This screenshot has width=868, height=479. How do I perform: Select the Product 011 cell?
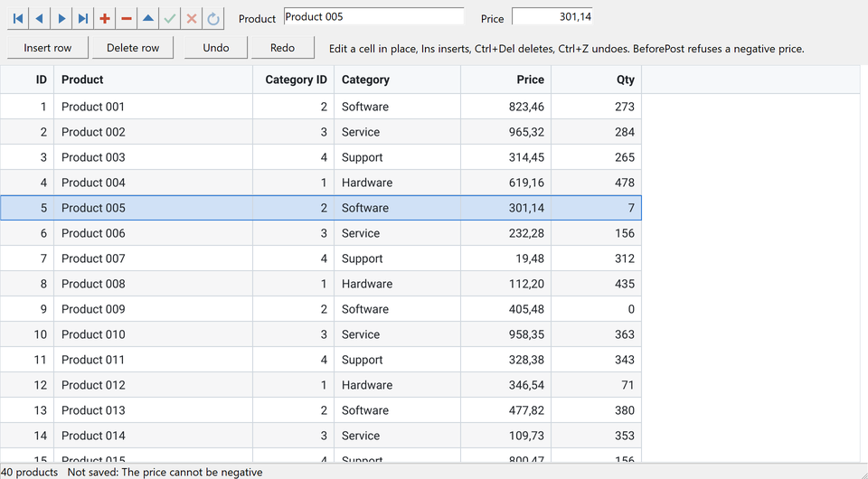click(x=154, y=360)
